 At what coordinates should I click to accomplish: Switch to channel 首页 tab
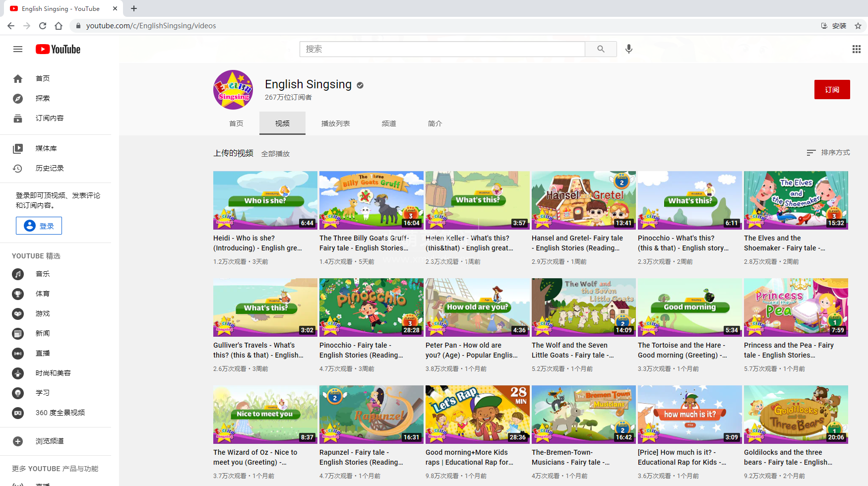pos(236,123)
